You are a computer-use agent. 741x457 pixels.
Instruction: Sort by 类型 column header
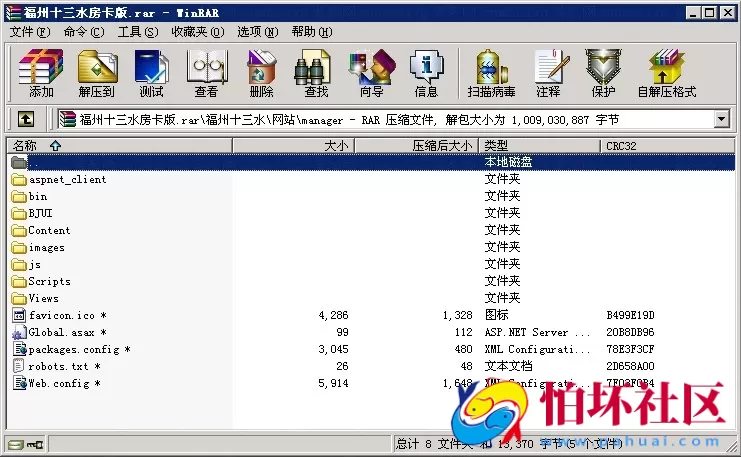coord(540,146)
